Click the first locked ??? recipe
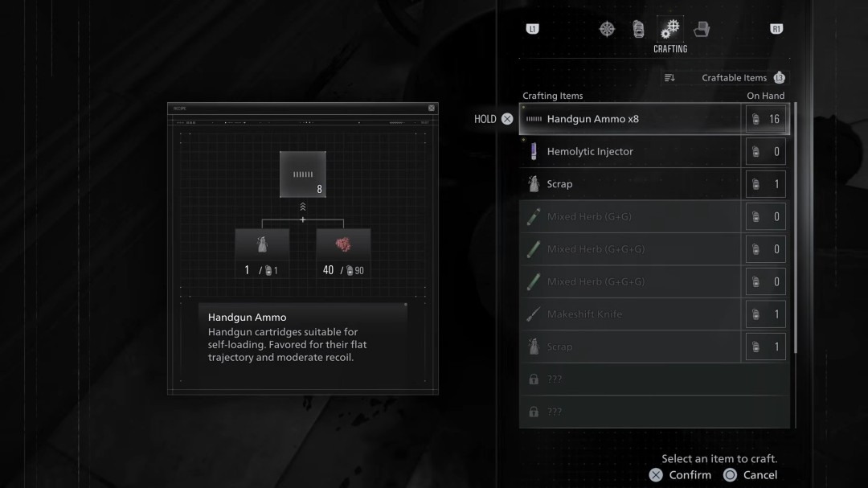 [x=631, y=379]
